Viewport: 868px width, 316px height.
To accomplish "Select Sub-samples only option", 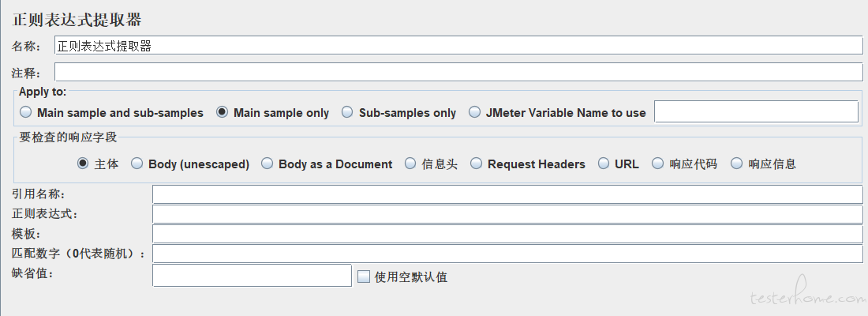I will click(x=347, y=113).
